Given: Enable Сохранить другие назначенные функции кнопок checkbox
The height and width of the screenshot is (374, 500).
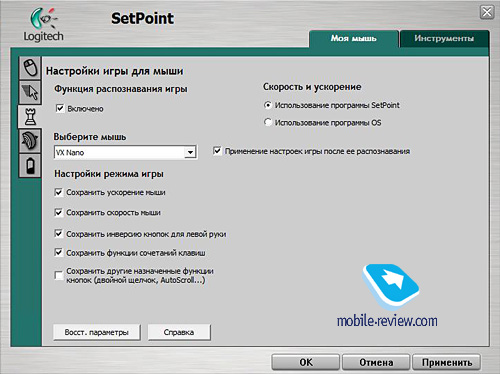Looking at the screenshot, I should (59, 275).
